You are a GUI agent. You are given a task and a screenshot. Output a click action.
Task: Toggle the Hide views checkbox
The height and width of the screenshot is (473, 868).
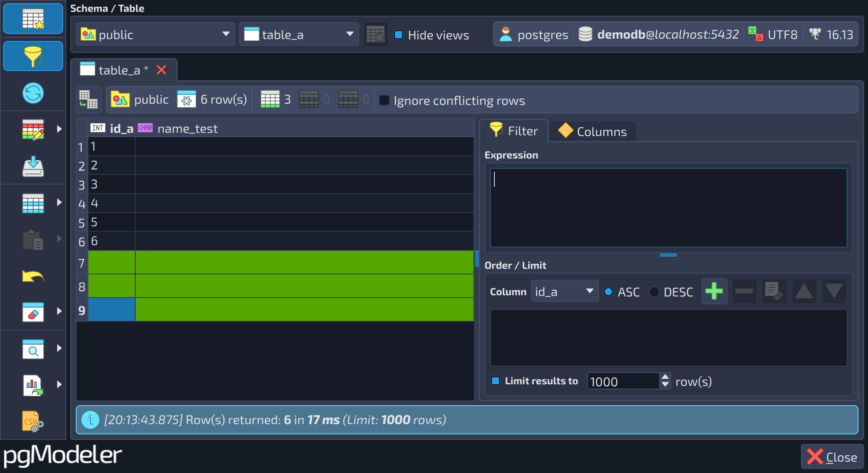point(399,35)
